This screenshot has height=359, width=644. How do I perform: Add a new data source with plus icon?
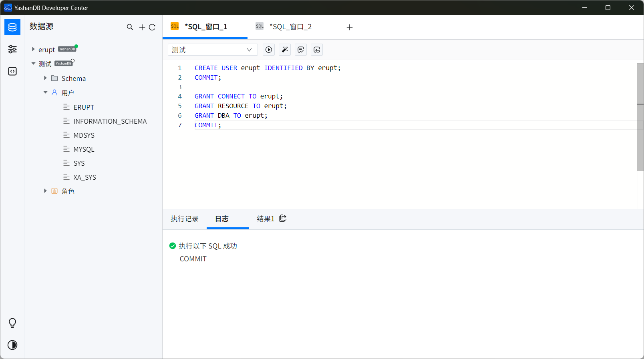click(142, 27)
